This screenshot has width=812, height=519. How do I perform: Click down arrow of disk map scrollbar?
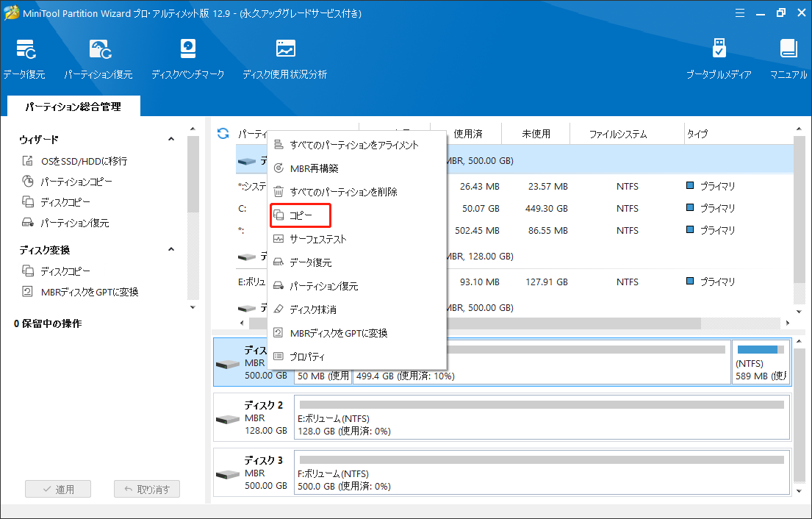coord(799,491)
